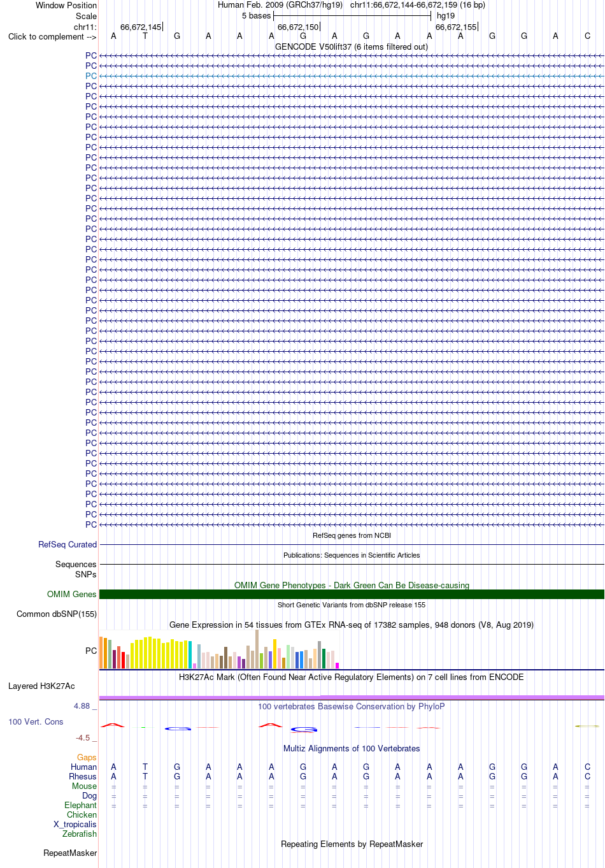This screenshot has width=605, height=868.
Task: Click the '5 bases' scale bar label
Action: [x=256, y=15]
